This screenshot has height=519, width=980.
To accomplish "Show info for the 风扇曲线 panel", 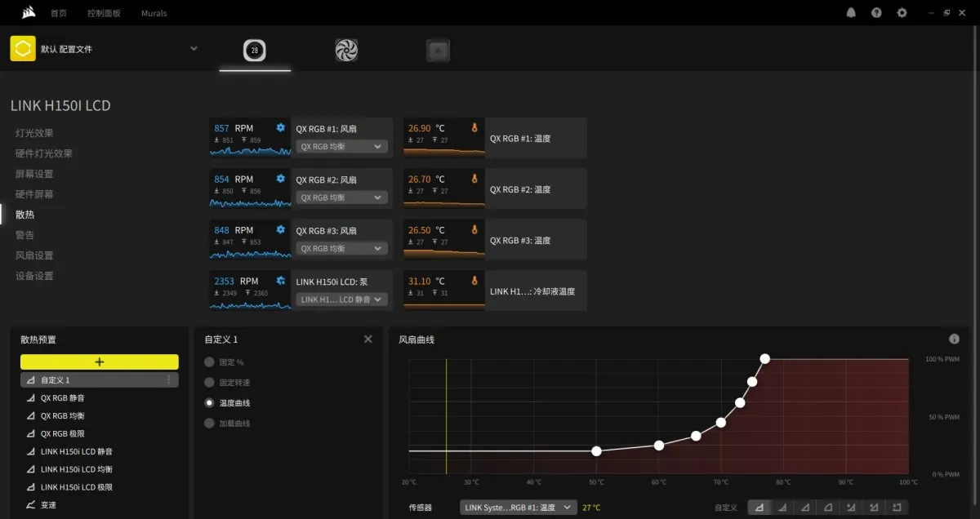I will click(954, 339).
